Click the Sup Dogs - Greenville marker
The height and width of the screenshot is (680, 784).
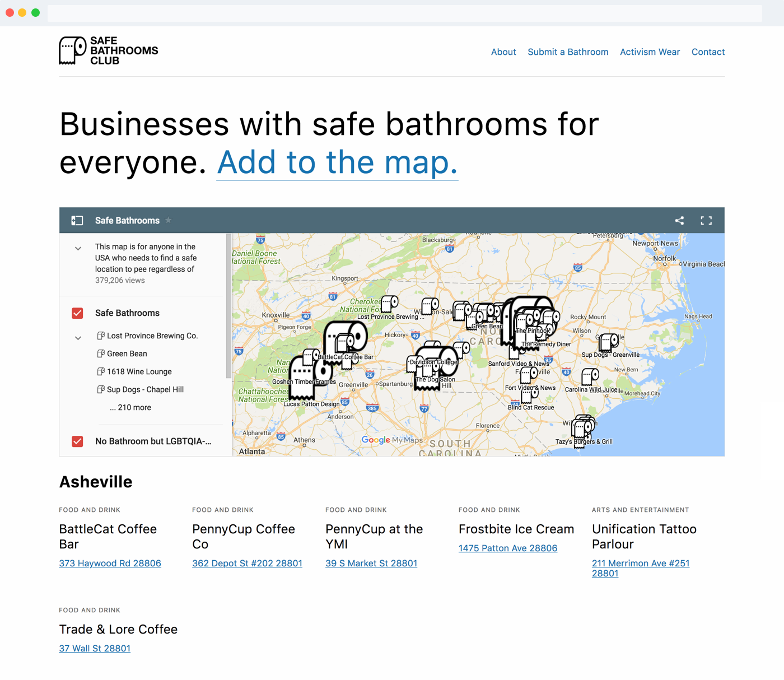609,342
